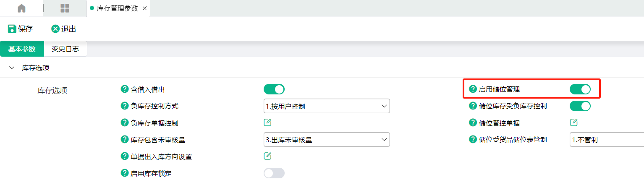Toggle the 含借入借出 switch off
644x193 pixels.
(x=274, y=89)
